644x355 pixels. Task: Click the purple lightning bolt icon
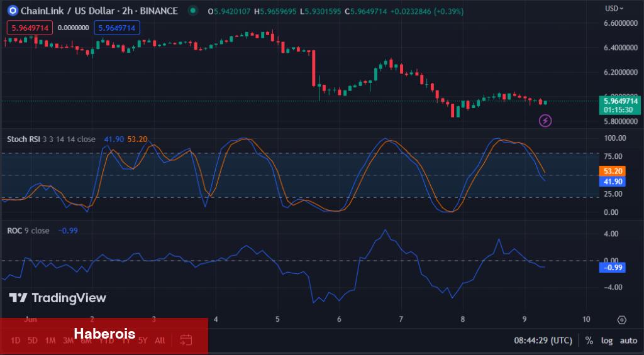click(x=545, y=121)
